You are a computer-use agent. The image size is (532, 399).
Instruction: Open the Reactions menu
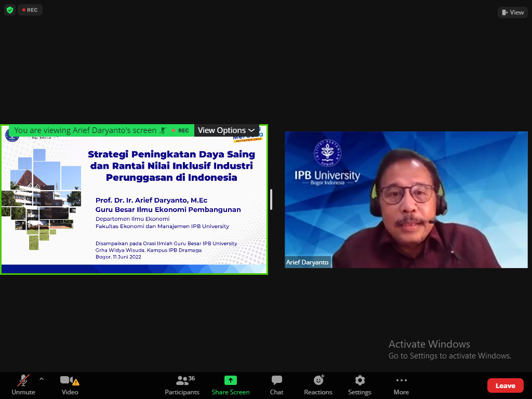pos(318,385)
